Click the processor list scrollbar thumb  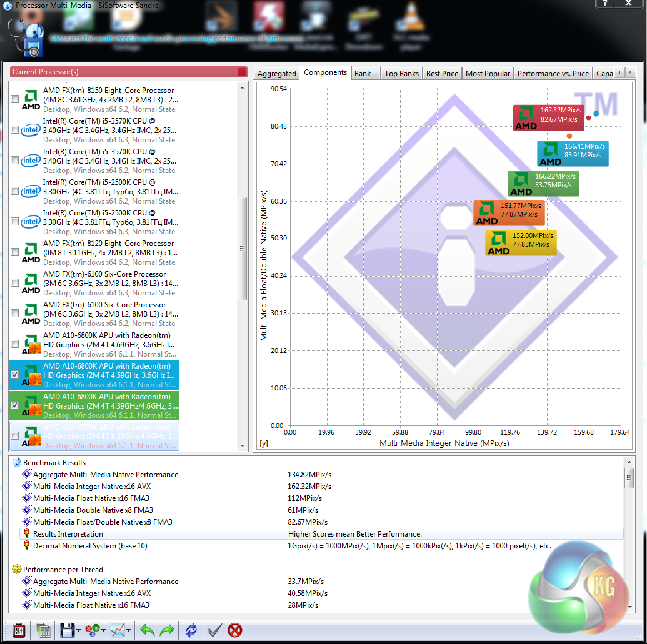(242, 249)
